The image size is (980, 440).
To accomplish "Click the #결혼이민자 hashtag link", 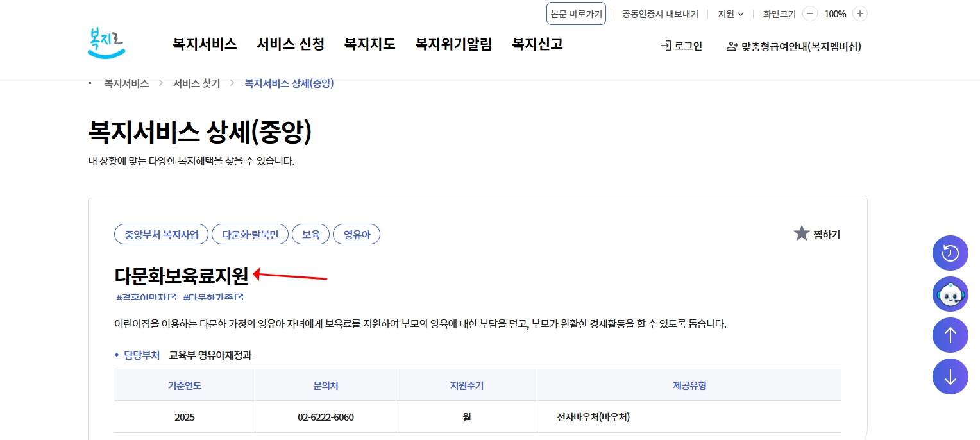I will (x=148, y=296).
